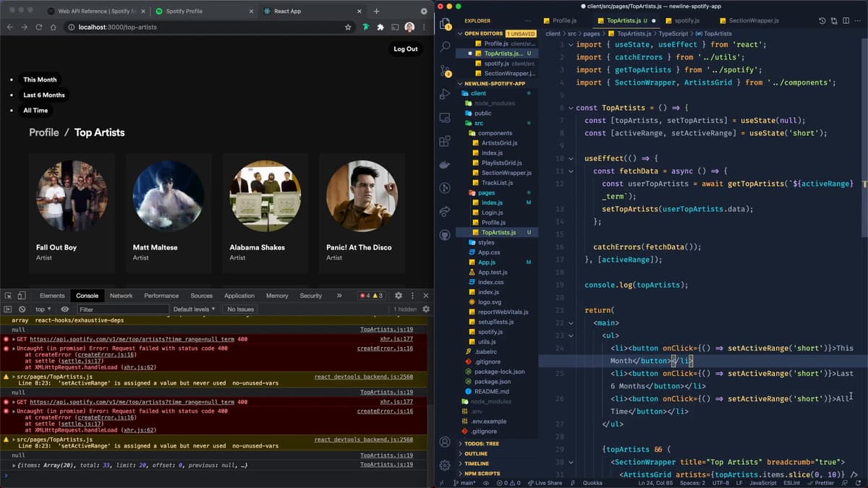This screenshot has height=488, width=868.
Task: Switch to the Application tab in DevTools
Action: 239,296
